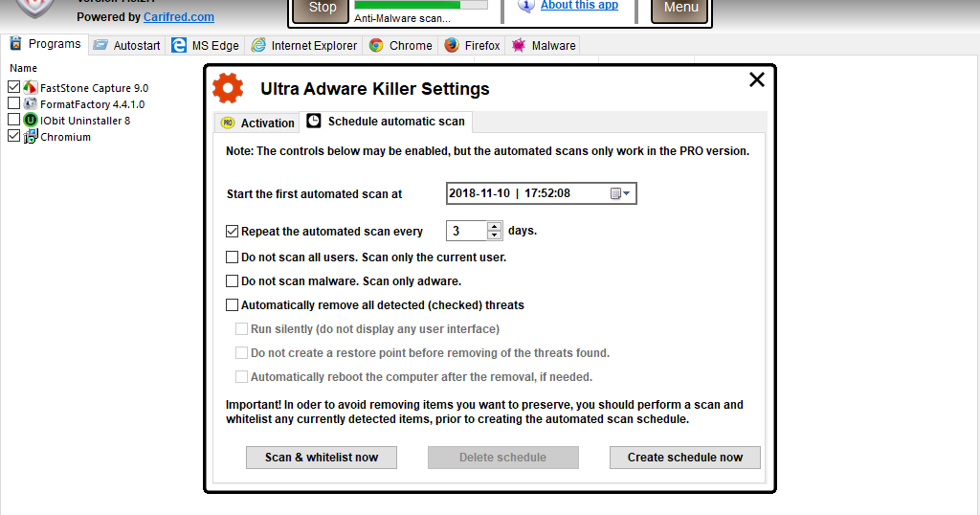Click the Firefox browser icon
This screenshot has width=980, height=515.
point(452,45)
